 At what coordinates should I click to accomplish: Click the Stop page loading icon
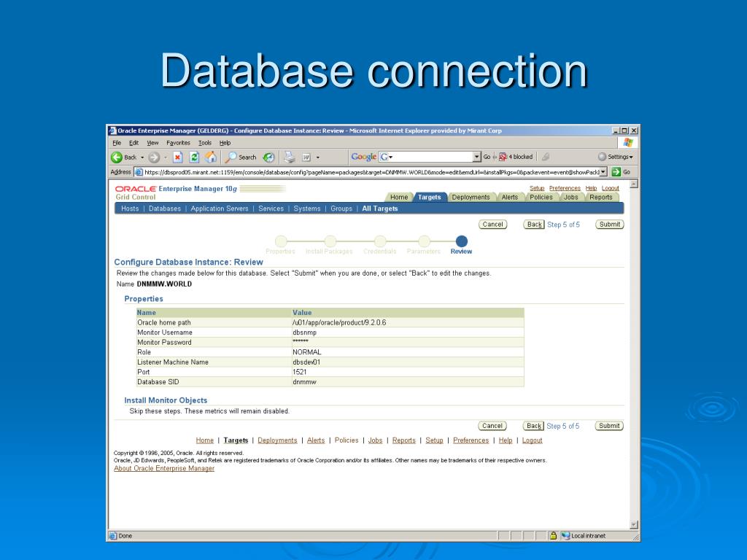pos(178,157)
